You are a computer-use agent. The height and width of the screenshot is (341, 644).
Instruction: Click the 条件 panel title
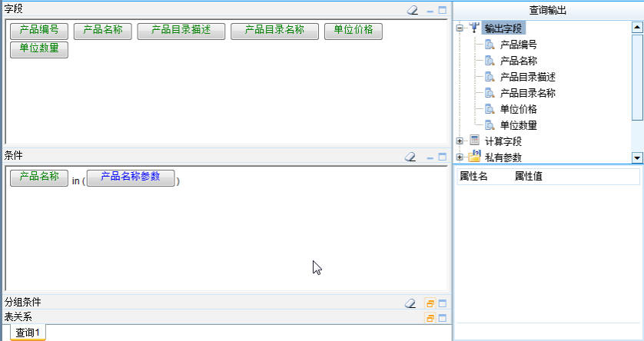(14, 155)
